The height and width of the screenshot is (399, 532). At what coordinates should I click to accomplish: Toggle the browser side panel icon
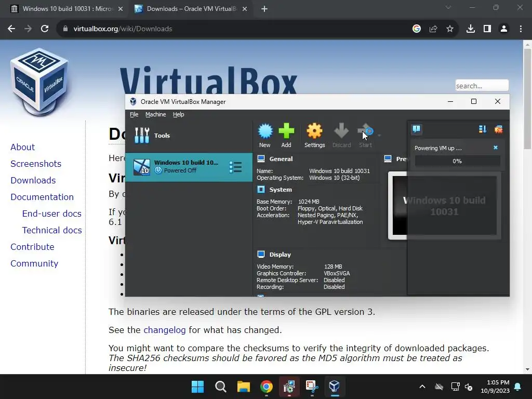pos(487,29)
